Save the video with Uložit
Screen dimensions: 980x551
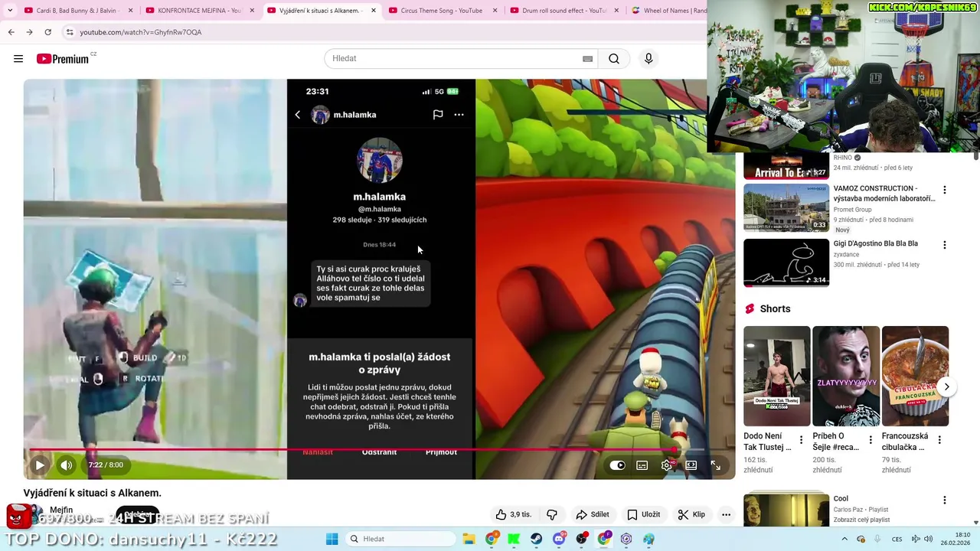(x=644, y=514)
